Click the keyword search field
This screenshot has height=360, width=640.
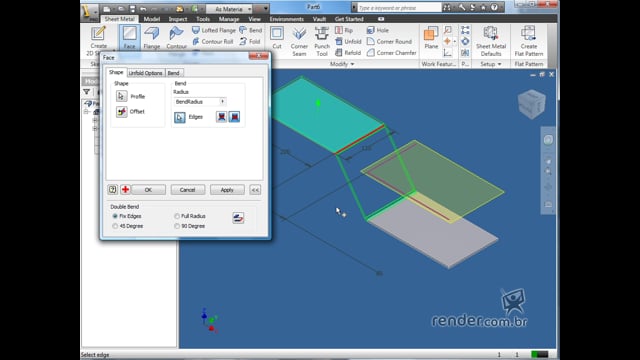tap(399, 8)
